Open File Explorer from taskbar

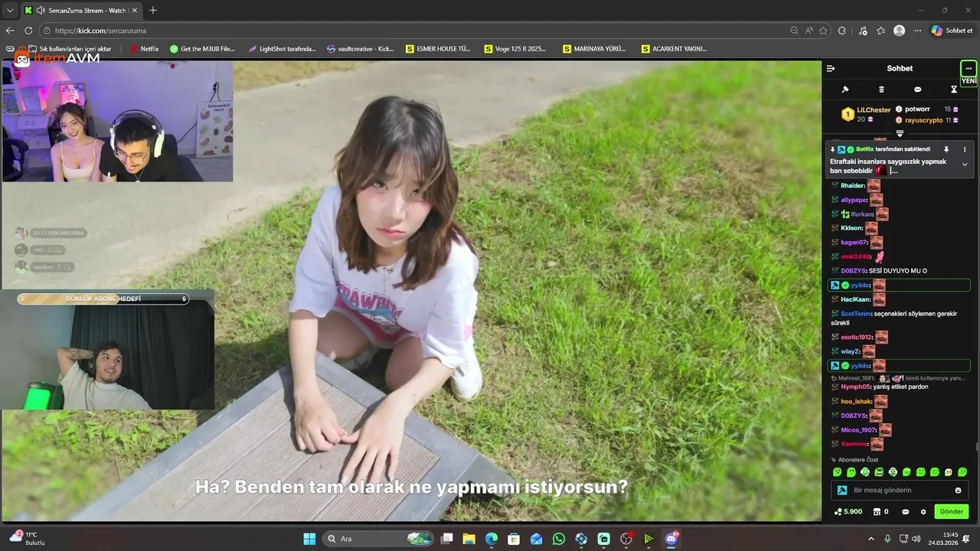(x=469, y=539)
